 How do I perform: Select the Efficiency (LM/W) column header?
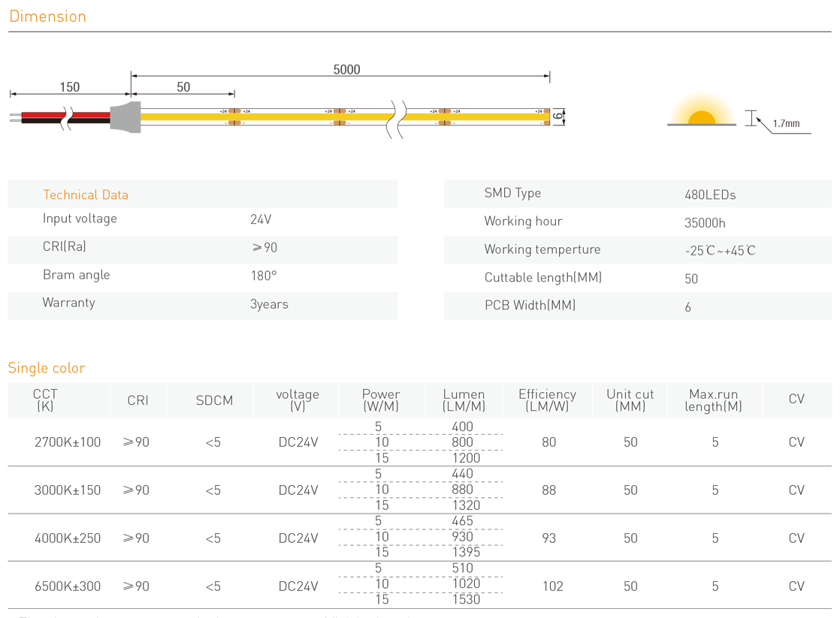(x=547, y=400)
